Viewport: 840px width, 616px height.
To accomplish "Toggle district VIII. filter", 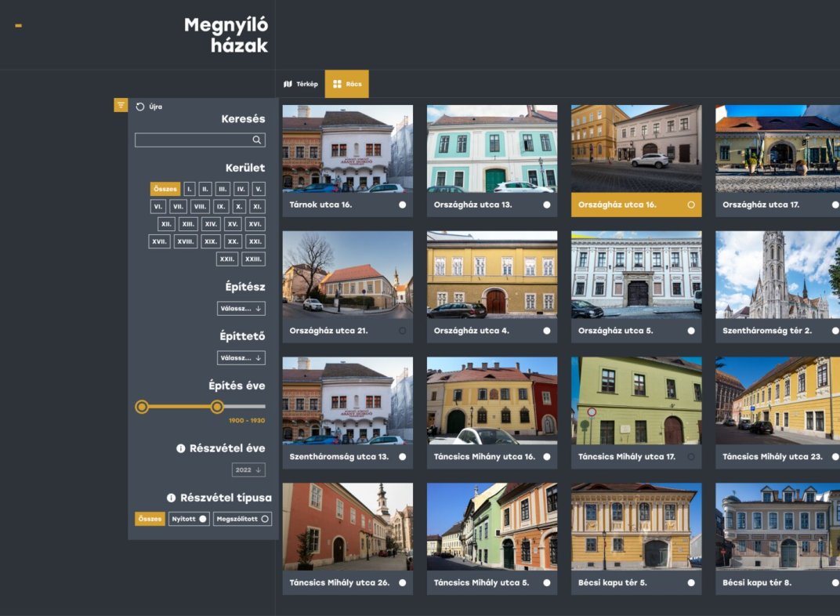I will tap(200, 207).
